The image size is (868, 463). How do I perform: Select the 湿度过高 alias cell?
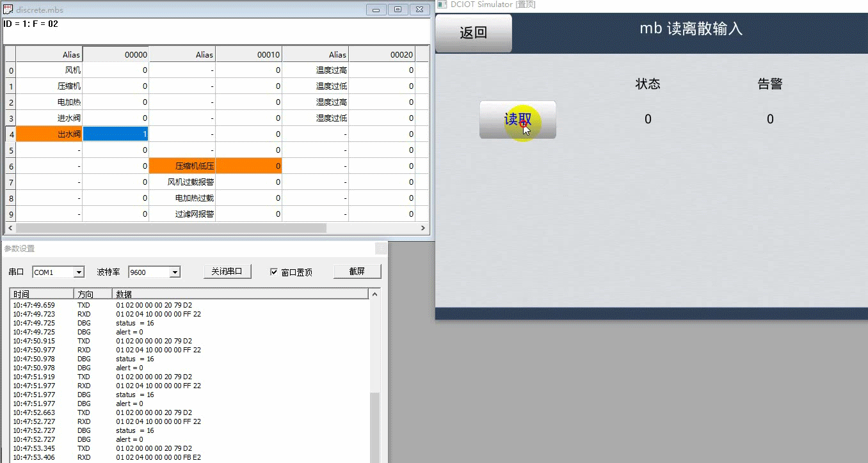316,102
